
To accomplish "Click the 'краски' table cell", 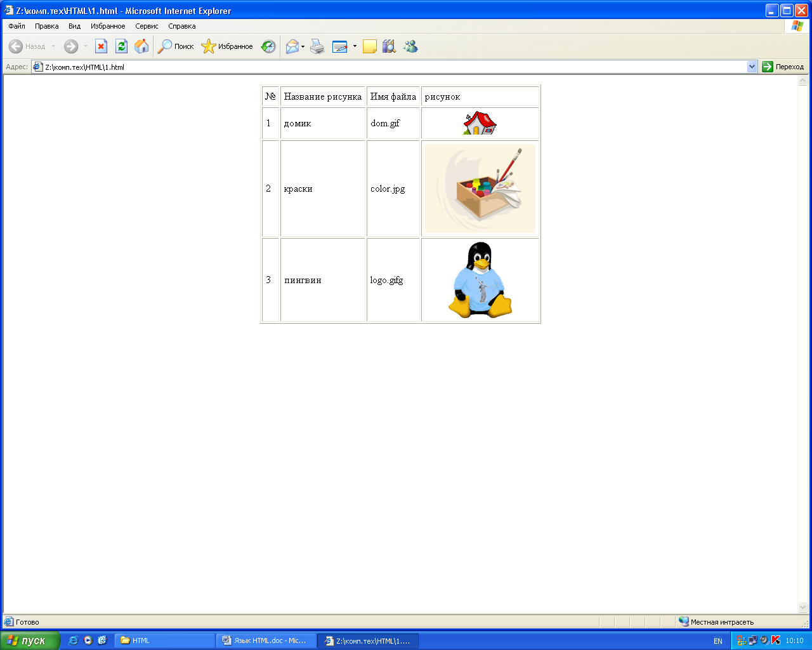I will [323, 189].
